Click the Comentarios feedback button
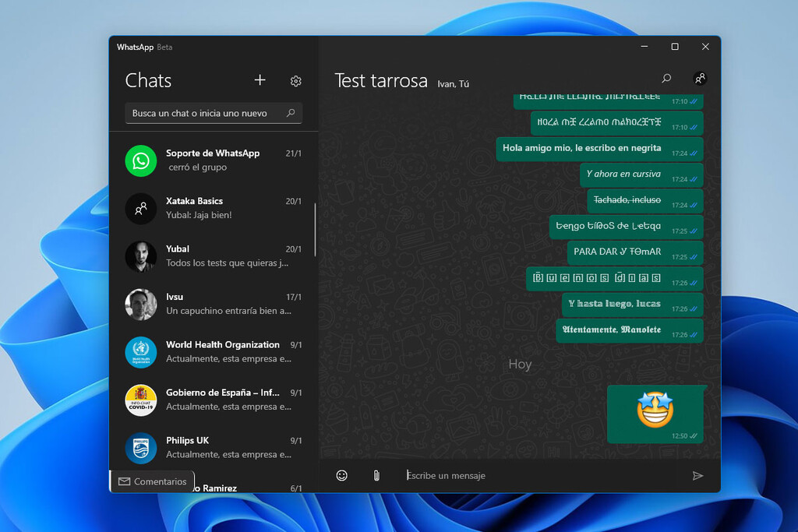The width and height of the screenshot is (798, 532). [x=152, y=481]
